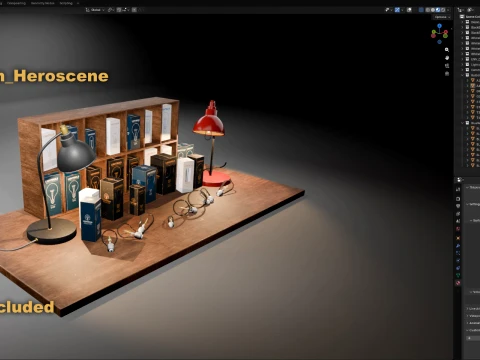
Task: Switch to wireframe viewport shading
Action: [x=428, y=10]
